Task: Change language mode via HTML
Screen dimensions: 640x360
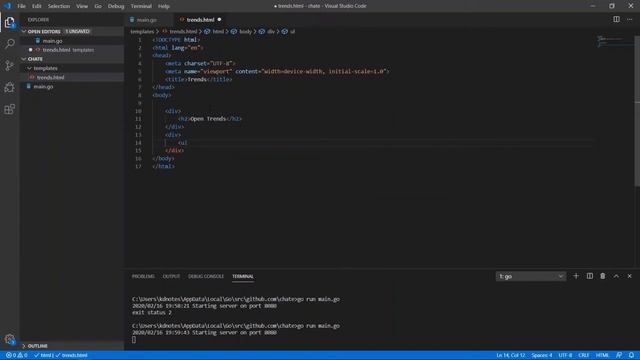Action: coord(602,356)
